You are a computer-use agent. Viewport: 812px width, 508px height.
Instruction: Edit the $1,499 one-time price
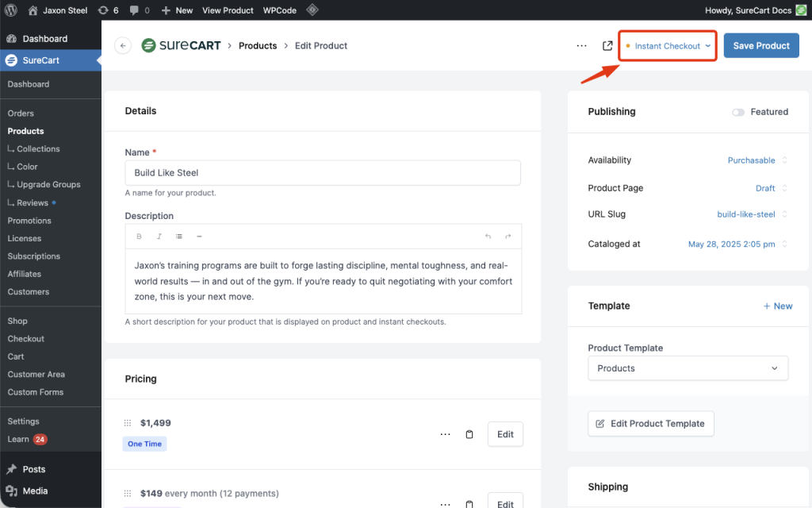[x=505, y=434]
